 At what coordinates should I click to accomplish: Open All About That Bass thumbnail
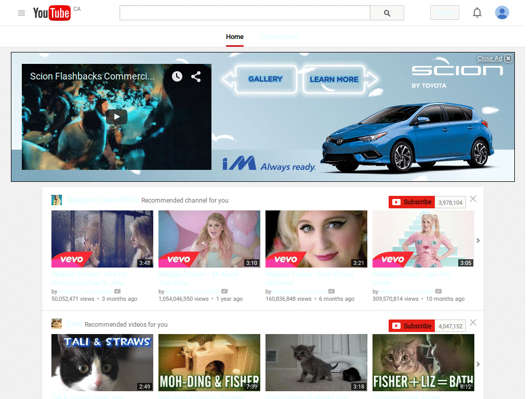pos(209,239)
